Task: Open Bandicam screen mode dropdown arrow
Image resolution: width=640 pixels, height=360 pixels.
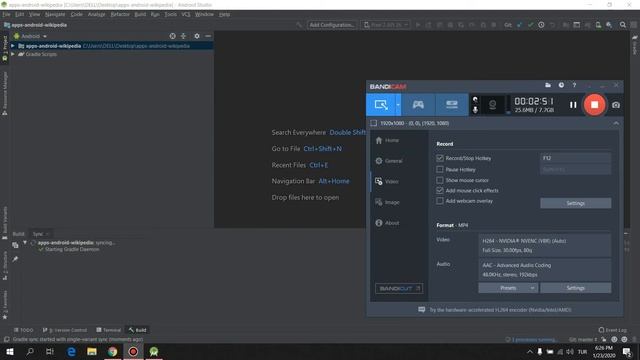Action: click(x=398, y=104)
